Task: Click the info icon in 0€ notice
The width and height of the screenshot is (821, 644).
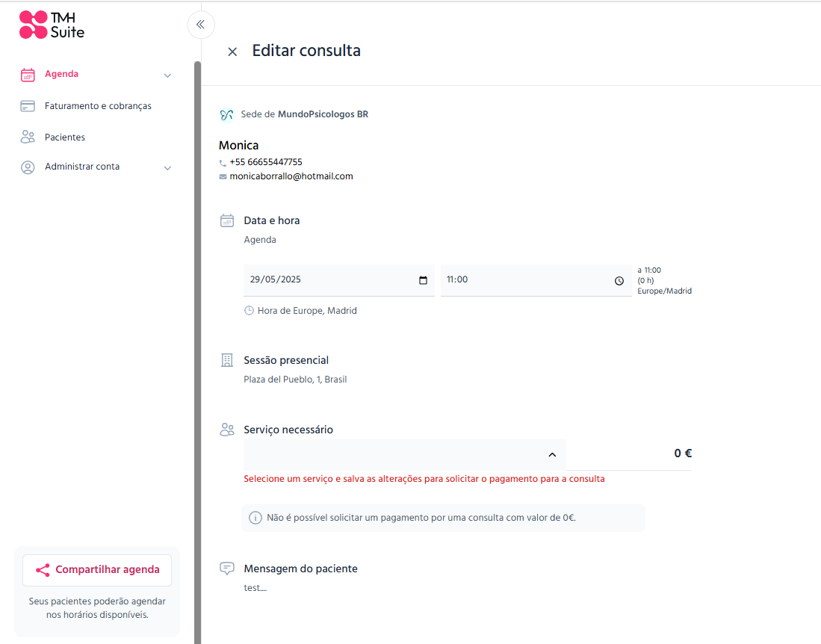Action: [255, 518]
